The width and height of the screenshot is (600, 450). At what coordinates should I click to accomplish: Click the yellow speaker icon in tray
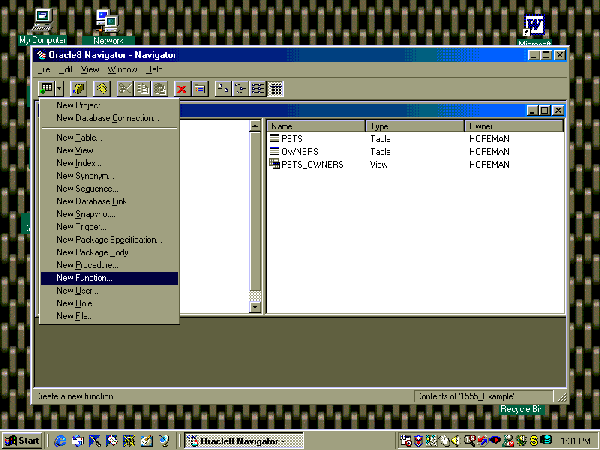coord(455,441)
